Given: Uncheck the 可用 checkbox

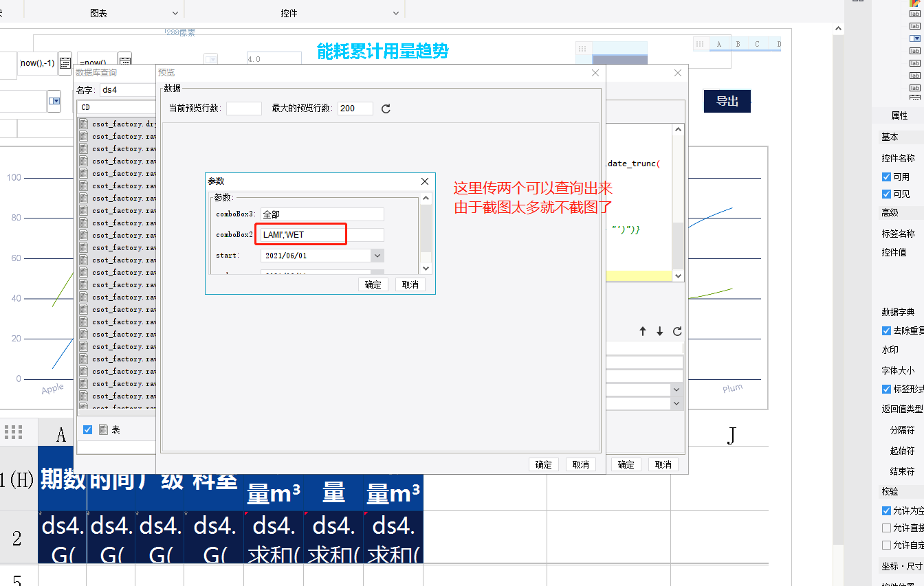Looking at the screenshot, I should click(x=886, y=177).
